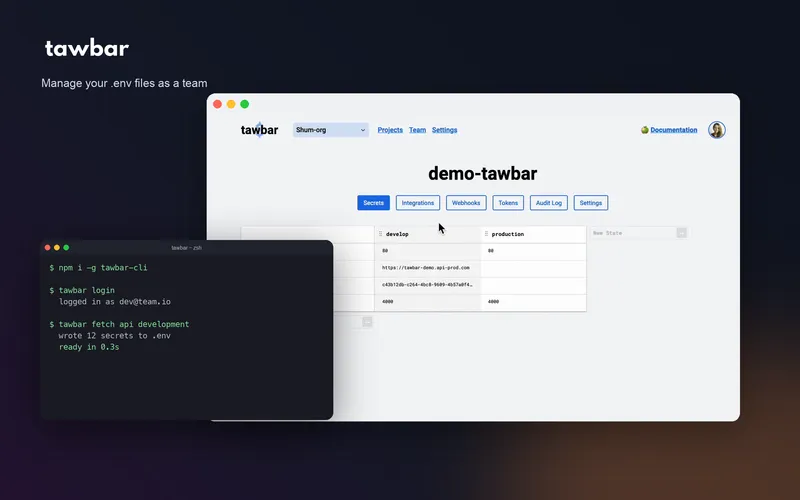The image size is (800, 500).
Task: Open the user profile avatar
Action: 717,130
